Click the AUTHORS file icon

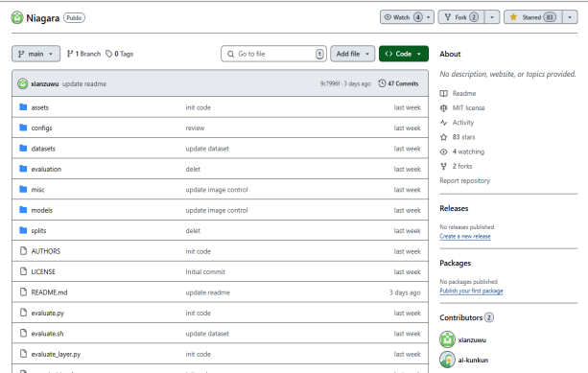23,251
